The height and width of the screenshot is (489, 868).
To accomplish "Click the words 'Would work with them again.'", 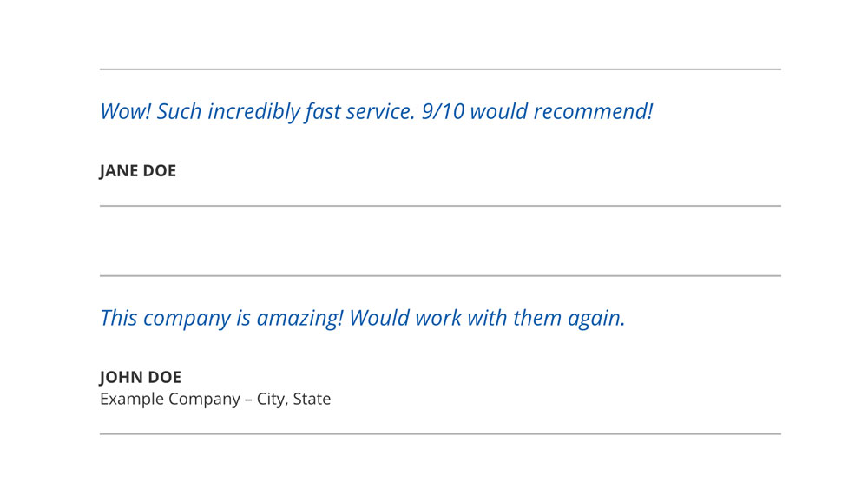I will (487, 318).
